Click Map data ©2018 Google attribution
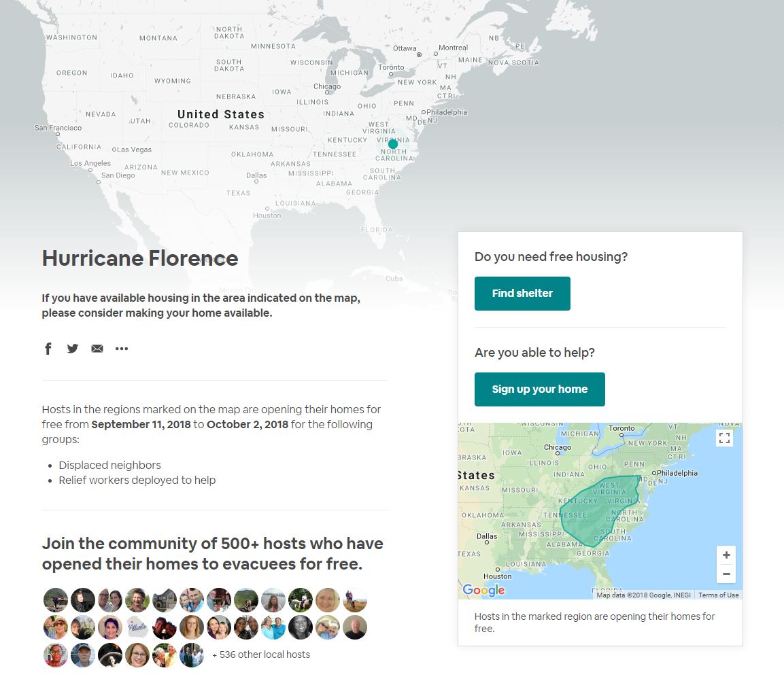Image resolution: width=784 pixels, height=698 pixels. [x=643, y=595]
